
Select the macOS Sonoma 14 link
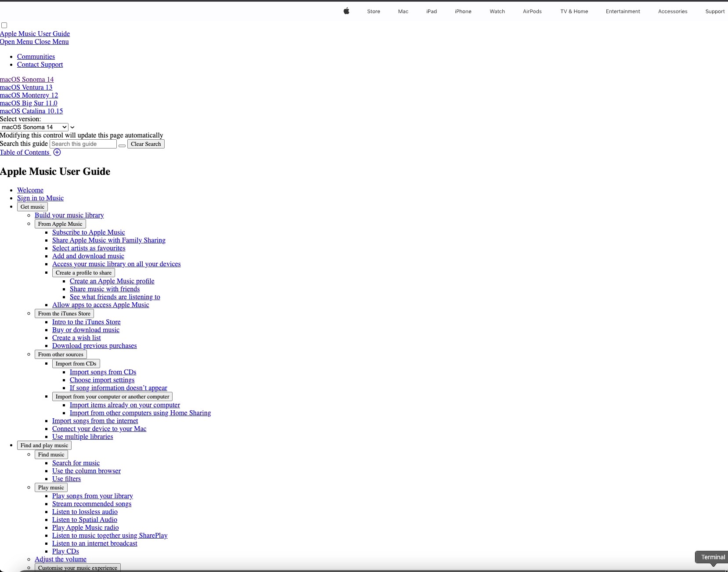pos(27,80)
